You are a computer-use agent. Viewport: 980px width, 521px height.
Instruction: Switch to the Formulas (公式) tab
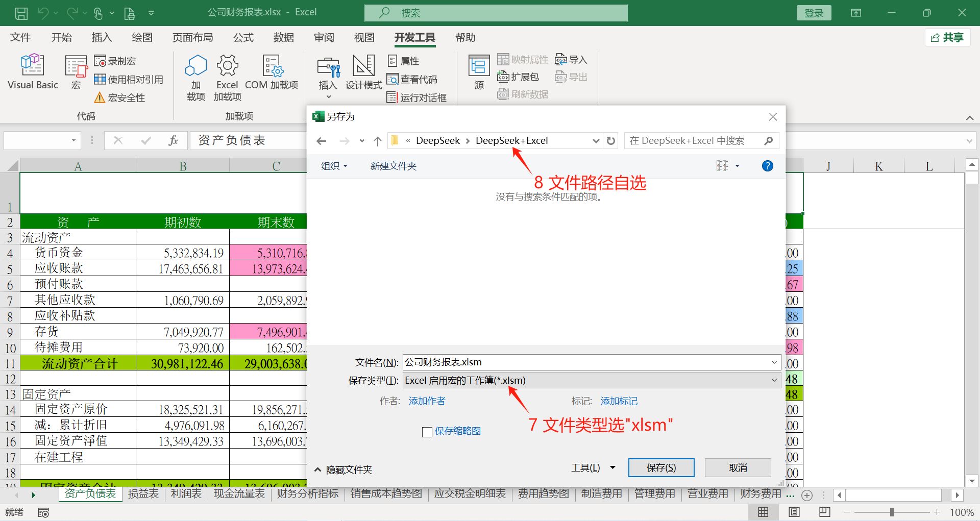243,37
